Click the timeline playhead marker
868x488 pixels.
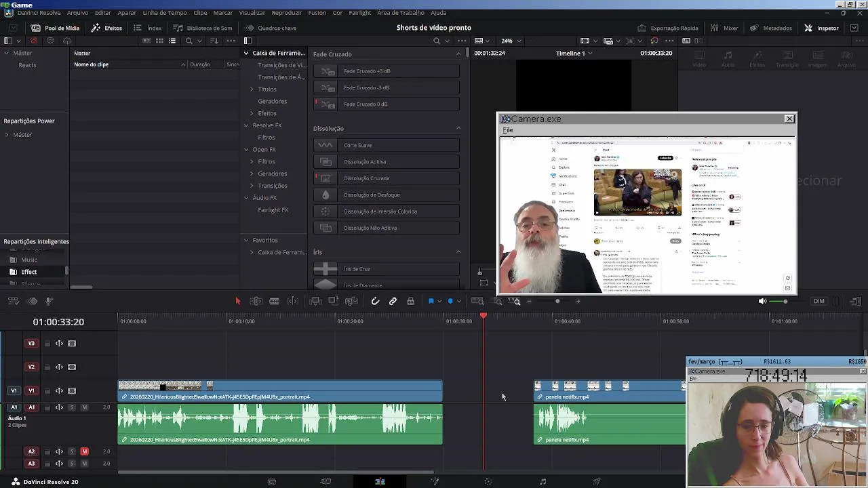click(484, 317)
